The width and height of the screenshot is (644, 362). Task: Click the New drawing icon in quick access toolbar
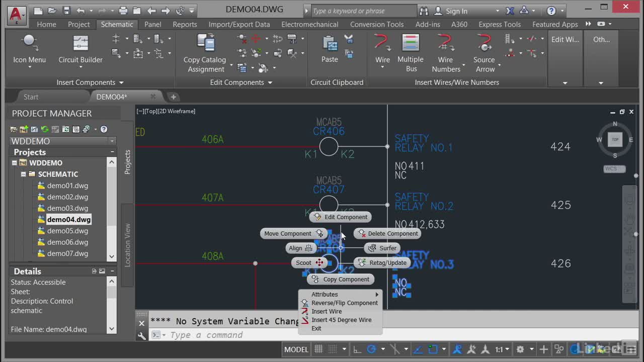point(38,11)
